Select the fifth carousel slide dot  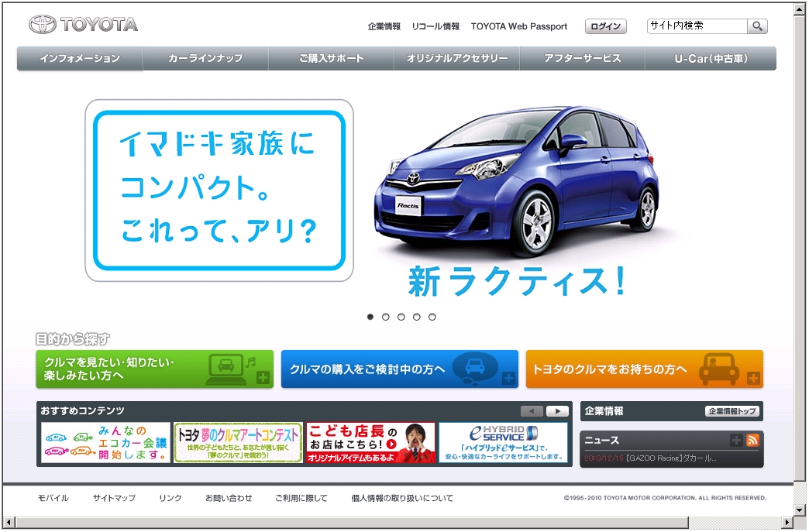(432, 317)
